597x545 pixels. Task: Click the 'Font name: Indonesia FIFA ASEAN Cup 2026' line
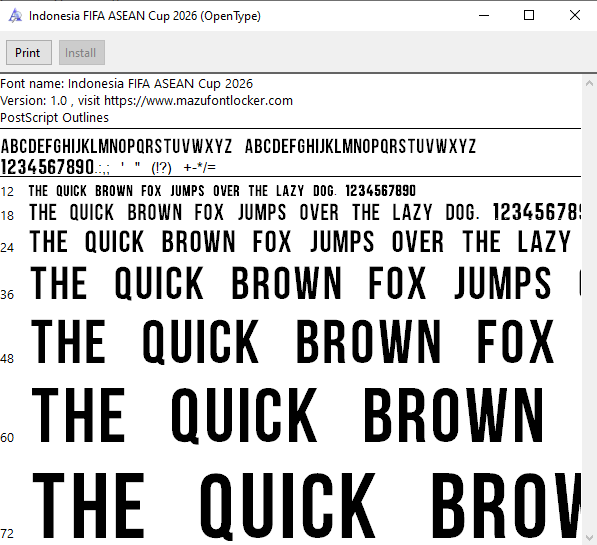pos(126,83)
